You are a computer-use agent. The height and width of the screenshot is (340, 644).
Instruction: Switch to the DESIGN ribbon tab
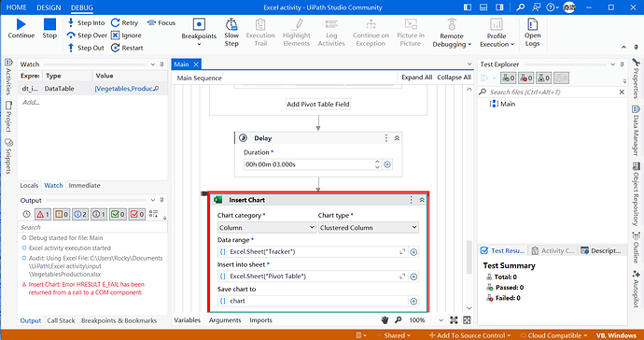click(49, 7)
